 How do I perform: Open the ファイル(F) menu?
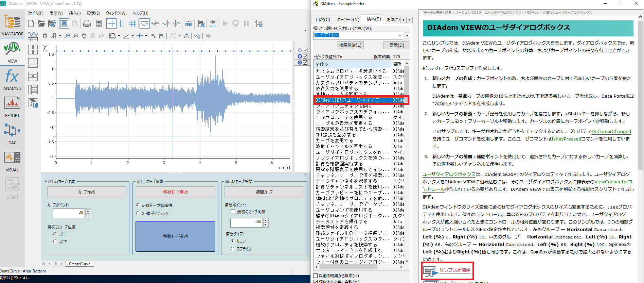point(35,13)
